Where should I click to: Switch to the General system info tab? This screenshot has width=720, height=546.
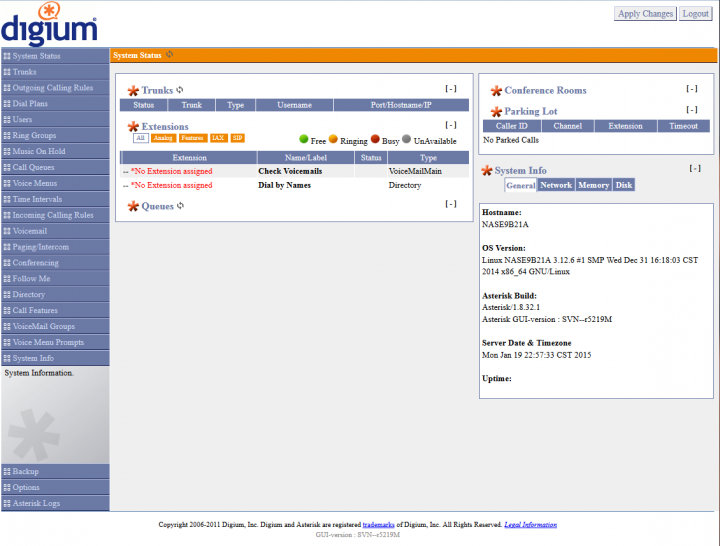click(x=521, y=186)
